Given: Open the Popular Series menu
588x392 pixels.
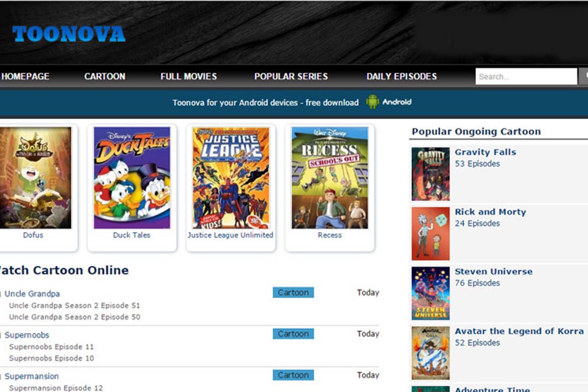Looking at the screenshot, I should pyautogui.click(x=291, y=76).
